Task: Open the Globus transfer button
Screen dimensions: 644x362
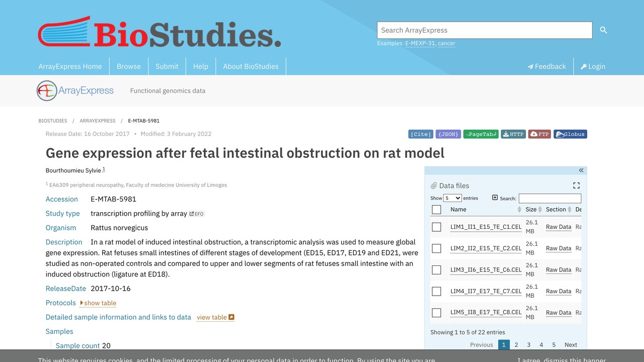Action: pos(571,134)
